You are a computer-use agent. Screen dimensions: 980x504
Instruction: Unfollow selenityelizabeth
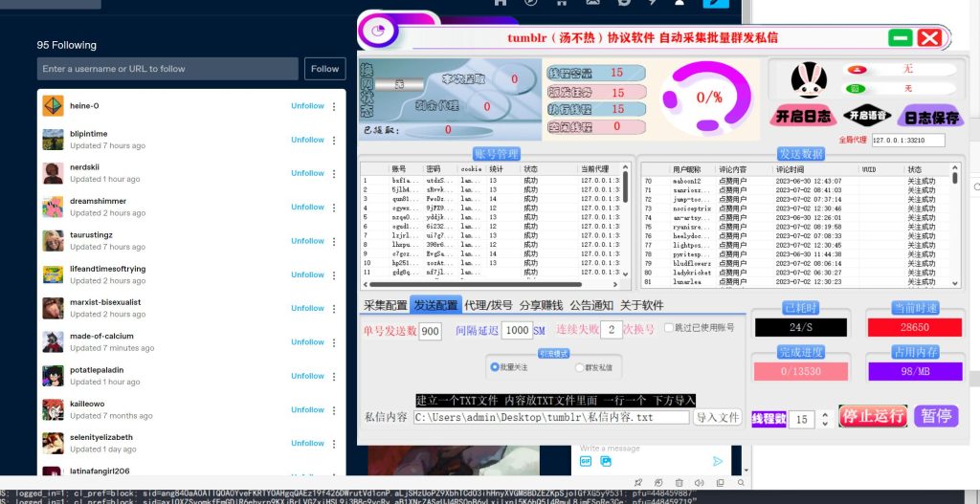pyautogui.click(x=307, y=444)
